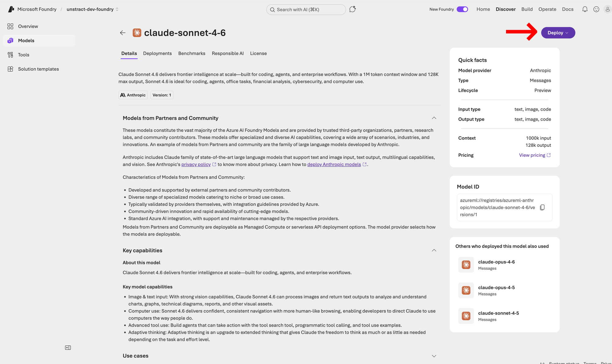The image size is (612, 364).
Task: Open Build in the top navigation
Action: (527, 9)
